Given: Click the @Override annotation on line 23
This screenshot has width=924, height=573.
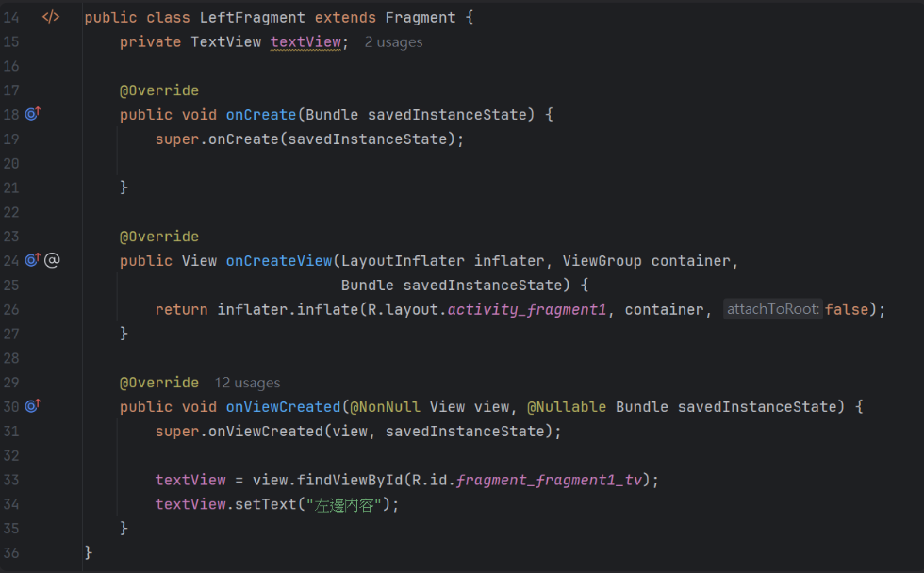Looking at the screenshot, I should click(159, 237).
